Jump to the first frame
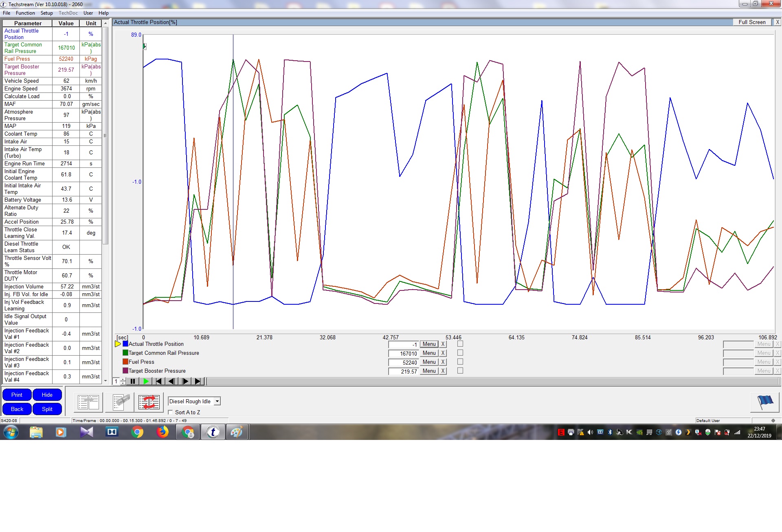 [x=159, y=381]
